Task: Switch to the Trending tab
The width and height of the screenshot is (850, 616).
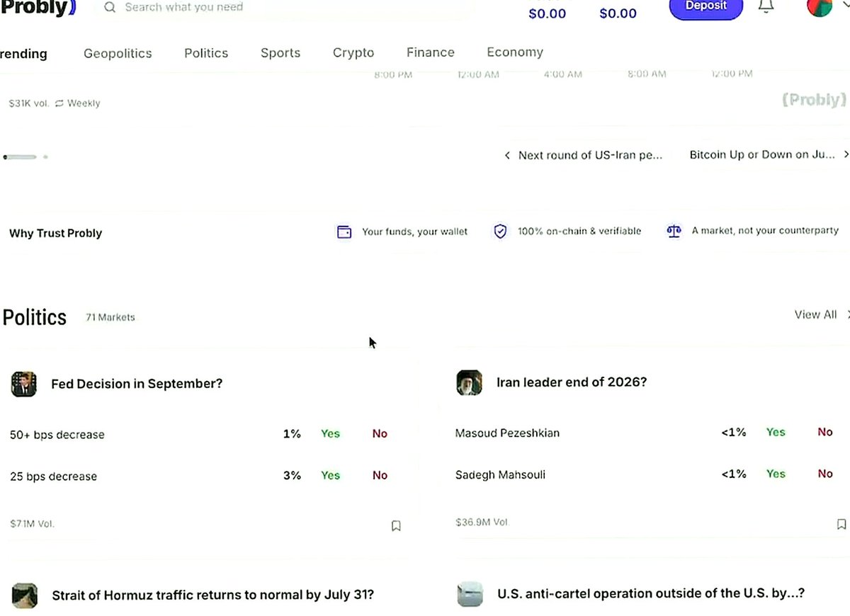Action: click(x=23, y=54)
